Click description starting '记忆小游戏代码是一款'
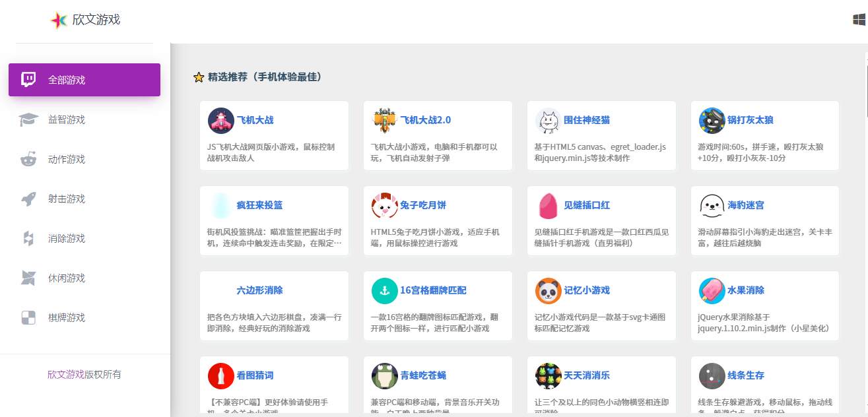The width and height of the screenshot is (868, 417). (599, 323)
